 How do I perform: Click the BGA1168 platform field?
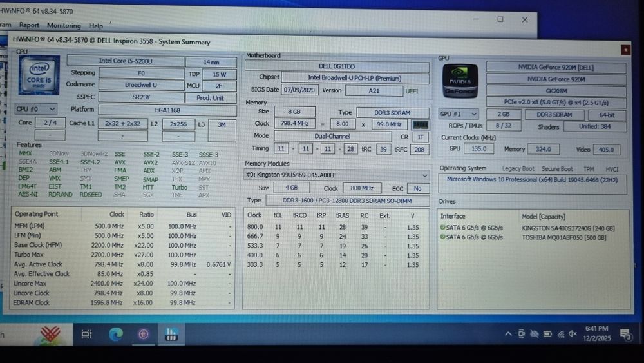(x=167, y=110)
